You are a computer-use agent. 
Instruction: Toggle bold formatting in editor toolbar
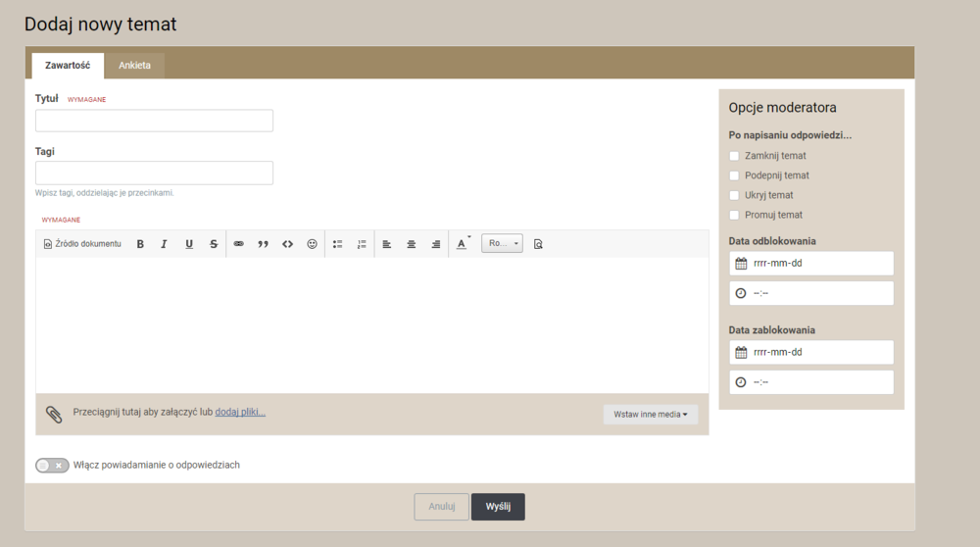click(140, 244)
